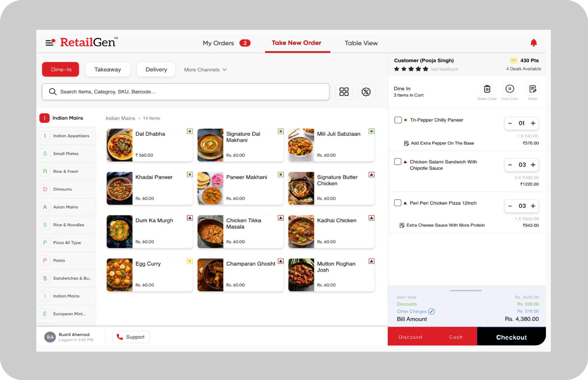
Task: Open the My Orders tab
Action: click(218, 43)
